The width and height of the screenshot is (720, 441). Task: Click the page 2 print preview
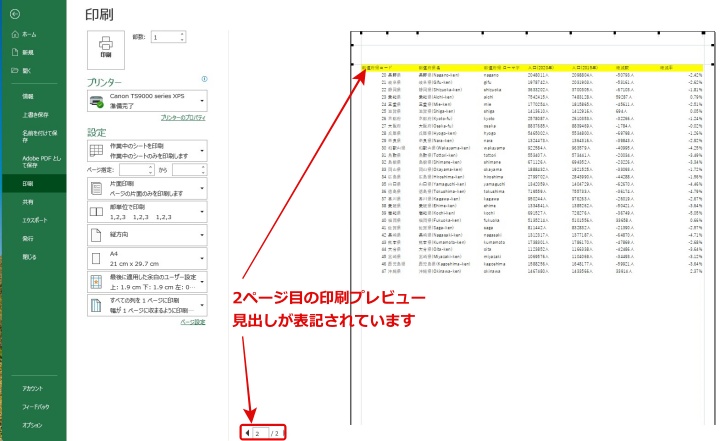click(533, 228)
